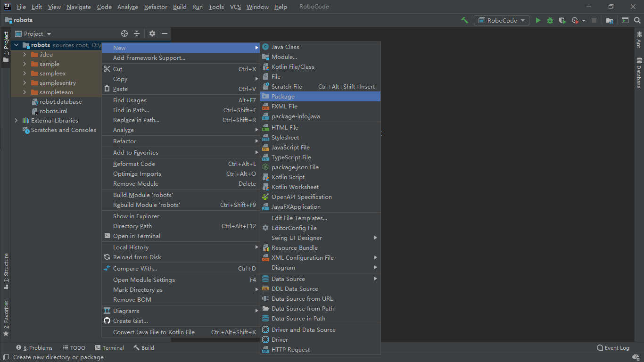The image size is (644, 362).
Task: Click the Cut scissors menu entry
Action: [181, 69]
